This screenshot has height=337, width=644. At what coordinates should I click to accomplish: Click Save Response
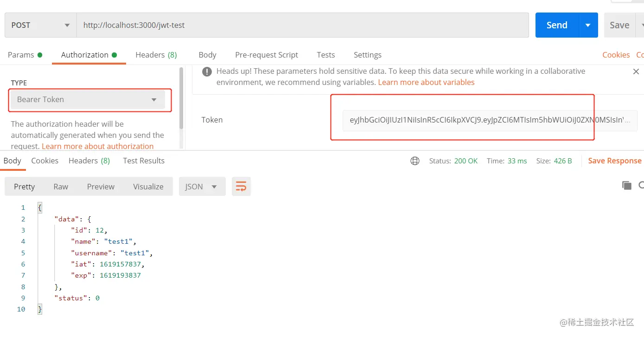615,161
